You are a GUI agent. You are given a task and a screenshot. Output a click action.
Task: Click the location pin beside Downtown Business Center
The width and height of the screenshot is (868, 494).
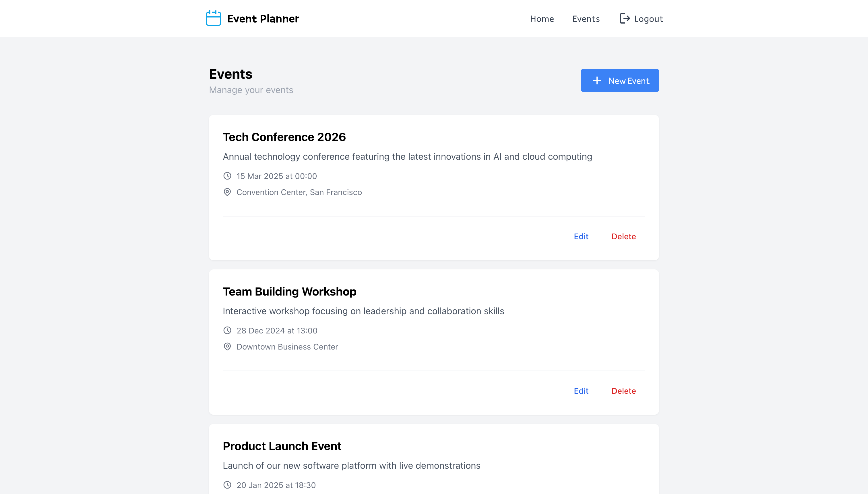227,346
